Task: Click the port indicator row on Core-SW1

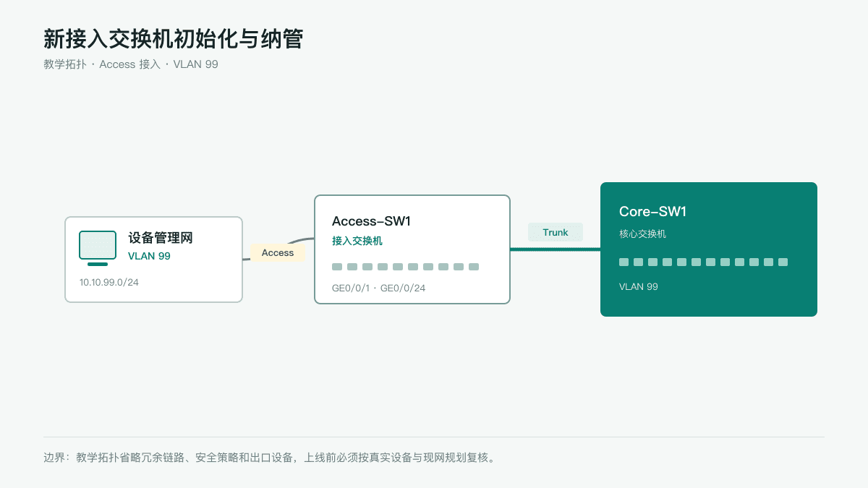Action: pyautogui.click(x=703, y=262)
